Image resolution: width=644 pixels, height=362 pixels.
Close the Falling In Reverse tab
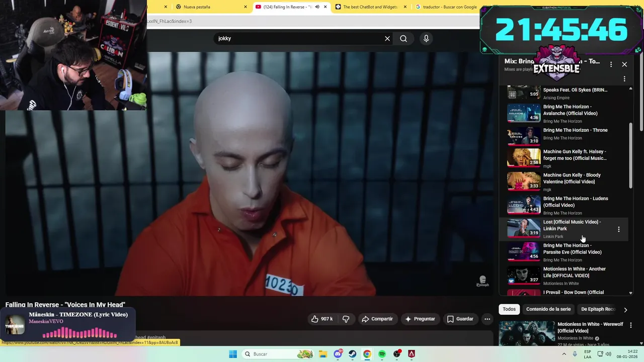pyautogui.click(x=326, y=7)
